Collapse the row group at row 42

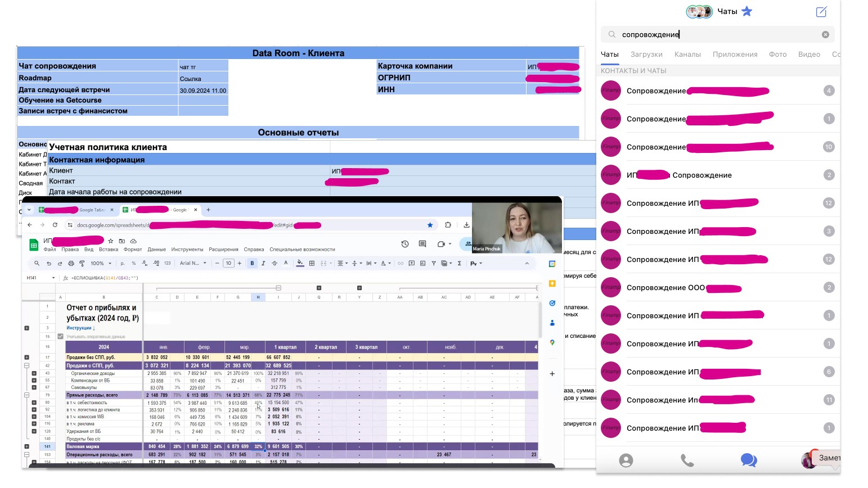pos(26,365)
